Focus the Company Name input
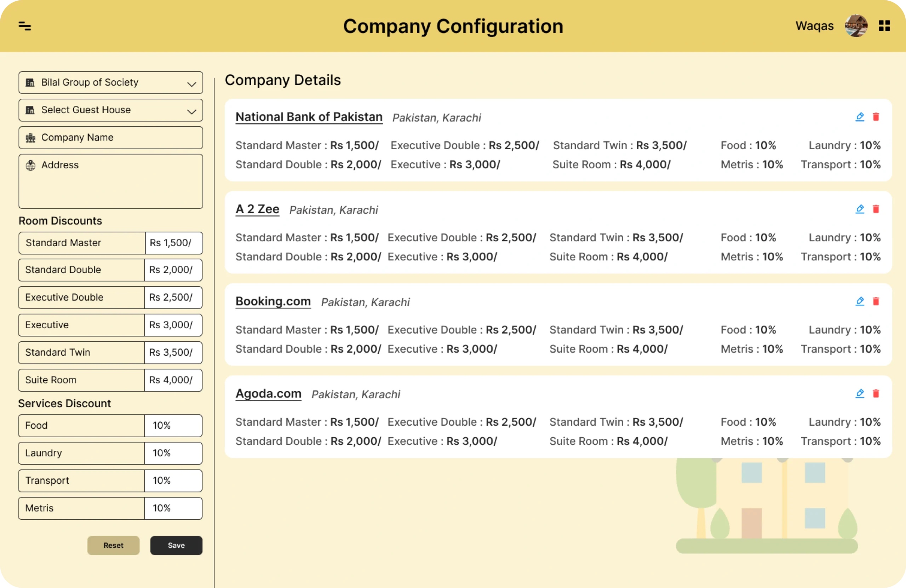 click(110, 137)
